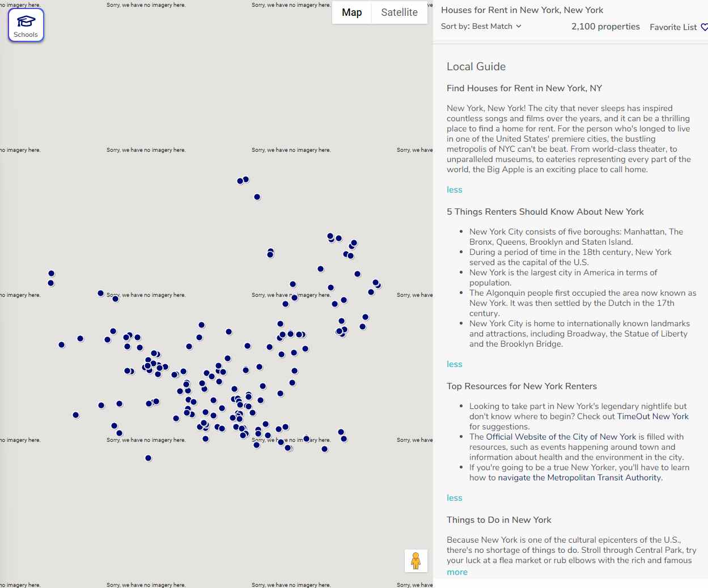
Task: Select the southernmost property marker on map
Action: 149,458
